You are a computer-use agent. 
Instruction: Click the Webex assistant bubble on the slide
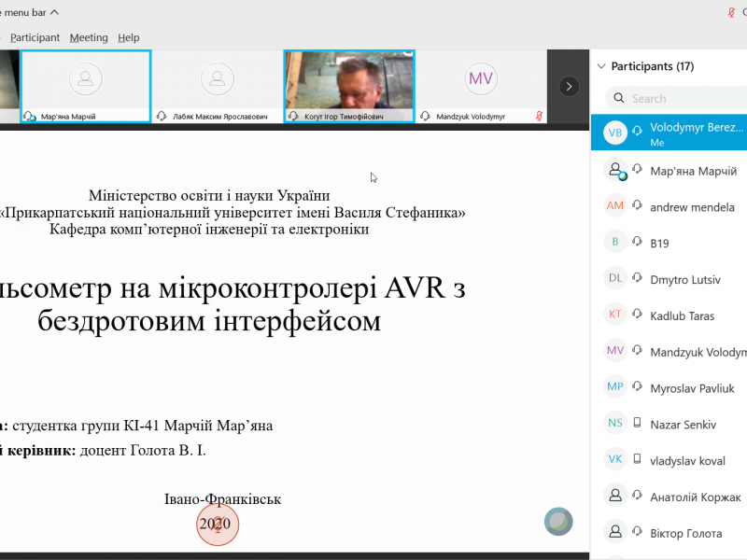[x=558, y=522]
